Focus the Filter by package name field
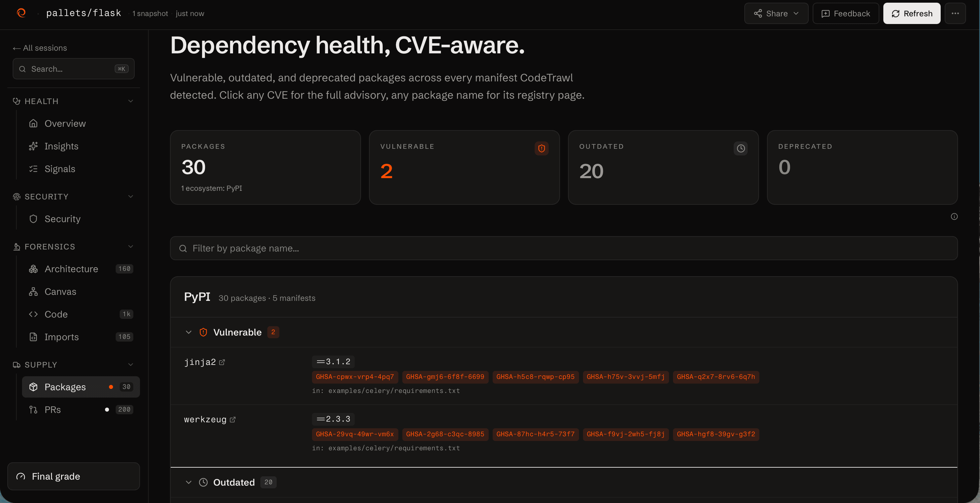Viewport: 980px width, 503px height. pyautogui.click(x=563, y=248)
